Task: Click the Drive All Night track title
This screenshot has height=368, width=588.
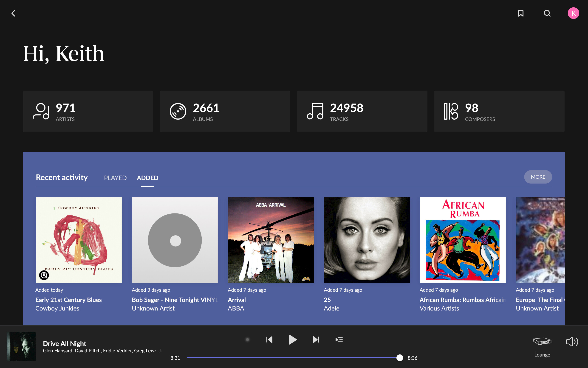Action: pos(64,343)
